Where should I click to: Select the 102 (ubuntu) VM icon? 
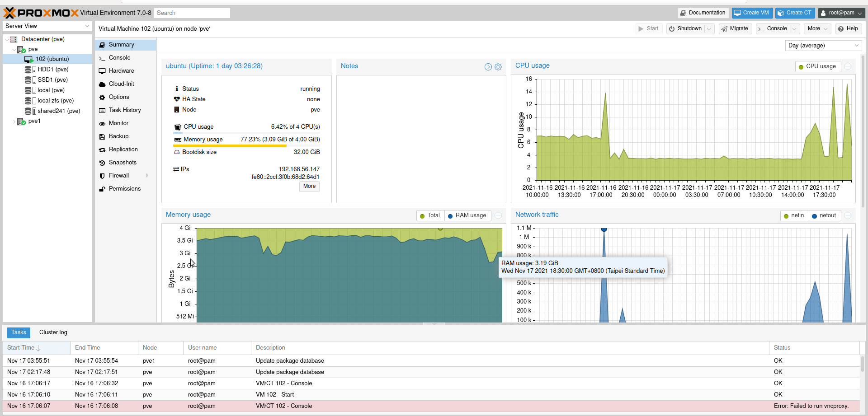(28, 59)
